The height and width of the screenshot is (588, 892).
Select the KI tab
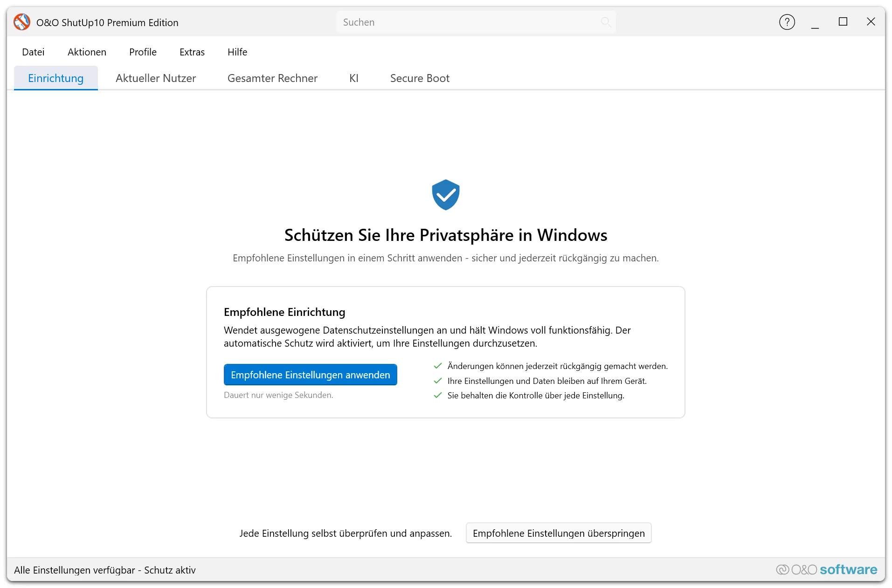pos(354,78)
